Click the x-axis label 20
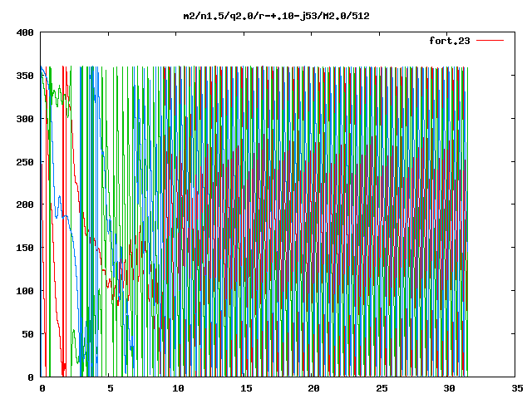Viewport: 532px width, 399px height. pos(313,388)
